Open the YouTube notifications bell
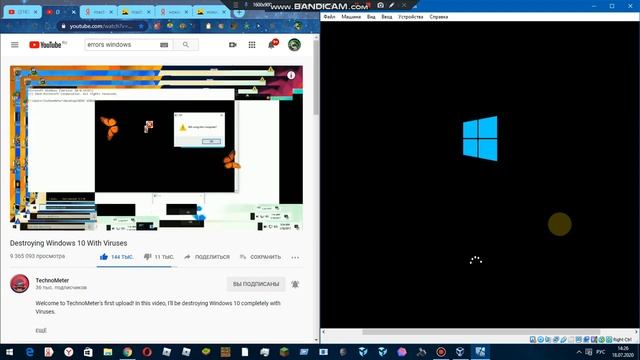The height and width of the screenshot is (360, 640). tap(271, 44)
